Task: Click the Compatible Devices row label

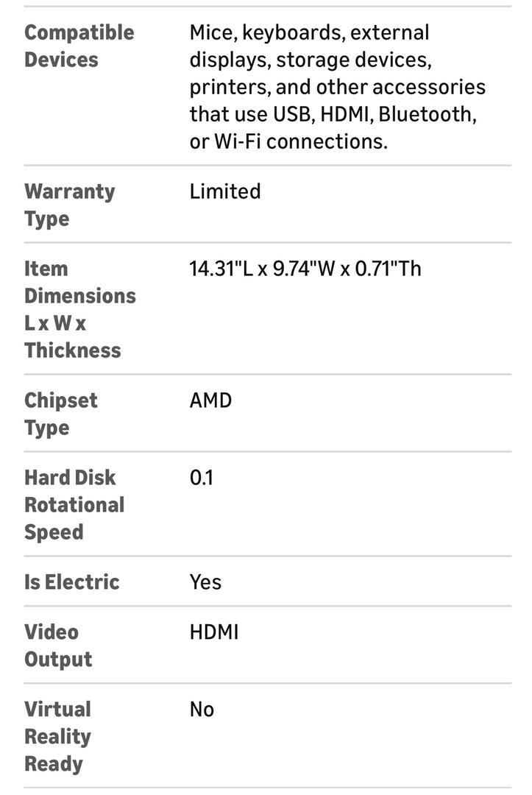Action: pyautogui.click(x=79, y=46)
